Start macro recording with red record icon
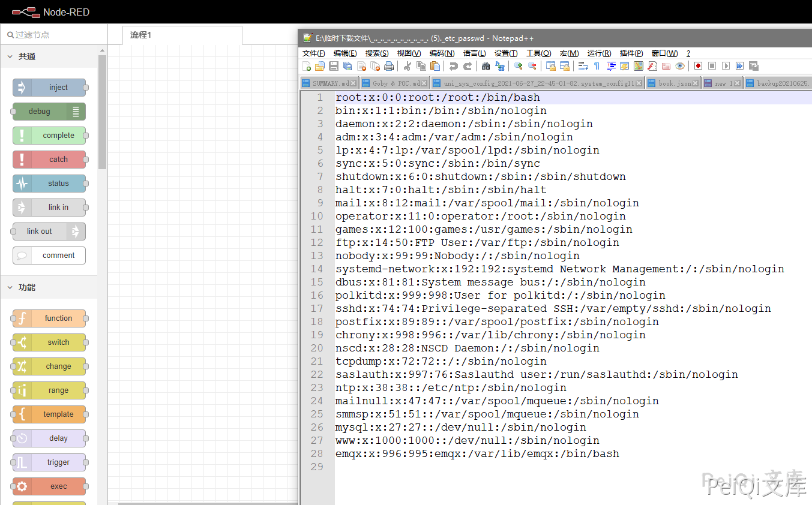The width and height of the screenshot is (812, 505). coord(698,66)
